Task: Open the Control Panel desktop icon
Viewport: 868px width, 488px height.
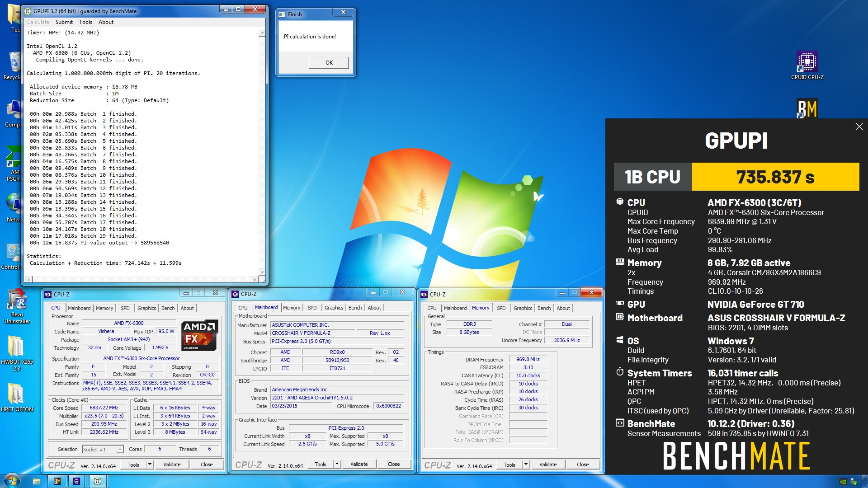Action: click(11, 257)
